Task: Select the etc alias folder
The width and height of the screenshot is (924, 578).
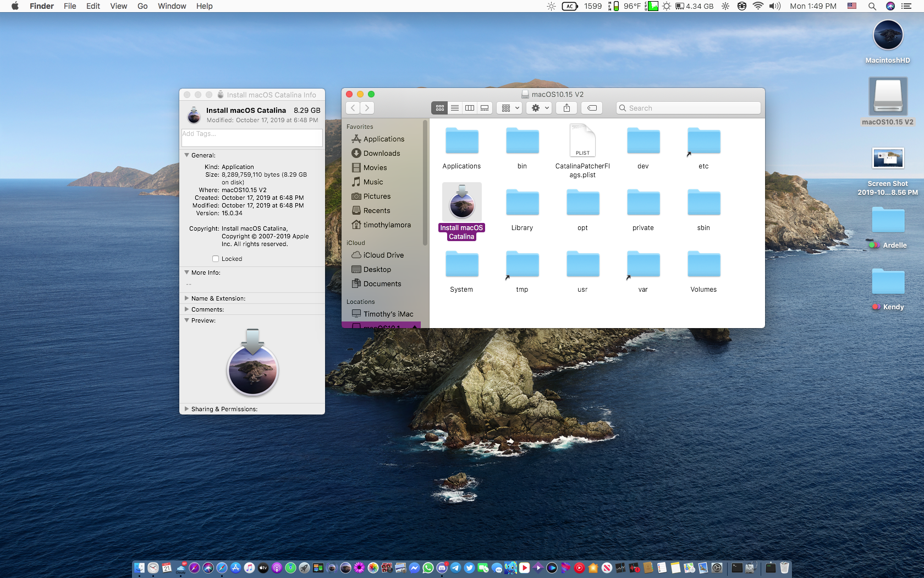Action: point(703,141)
